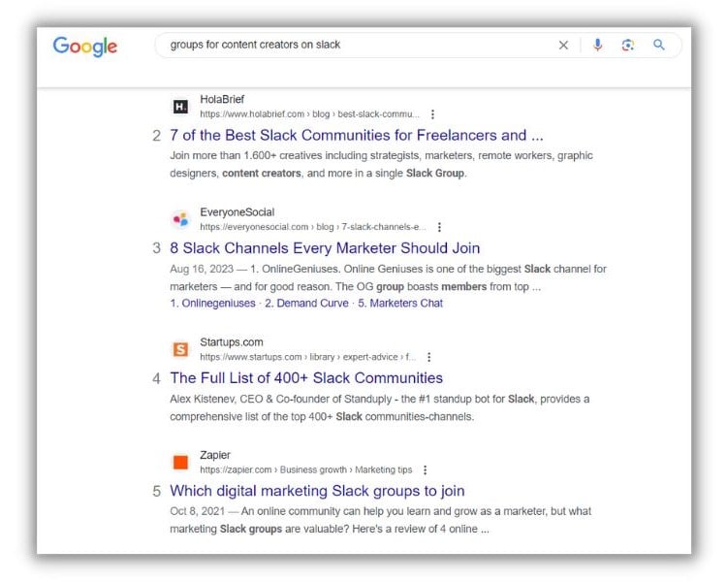Screen dimensions: 728x582
Task: Open more options for EveryoneSocial result
Action: coord(439,227)
